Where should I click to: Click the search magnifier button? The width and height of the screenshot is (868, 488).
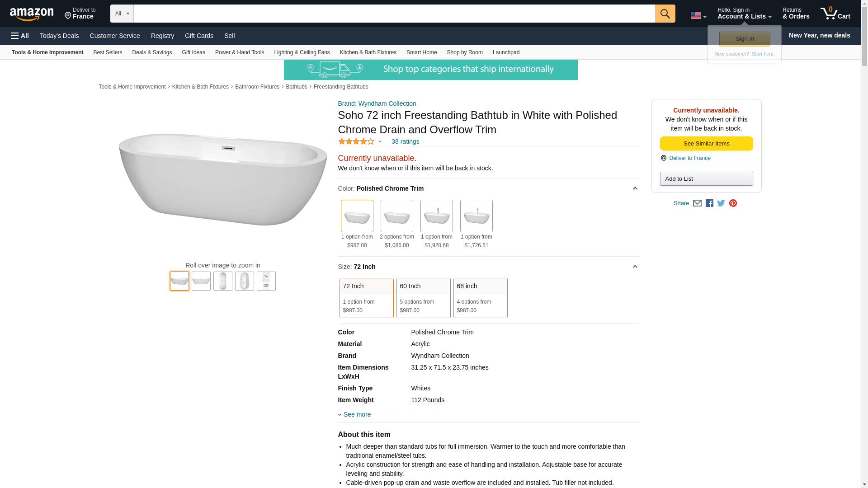665,14
